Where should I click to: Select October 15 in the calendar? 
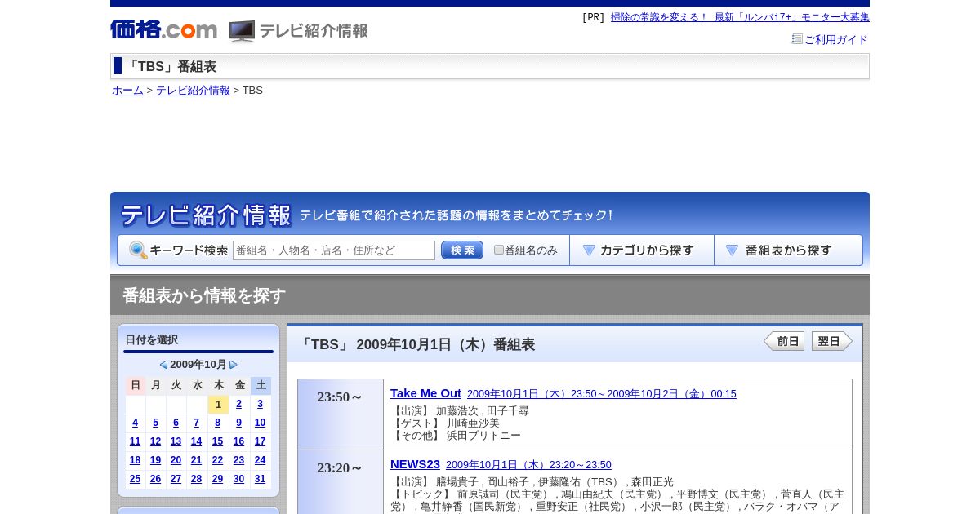coord(218,441)
